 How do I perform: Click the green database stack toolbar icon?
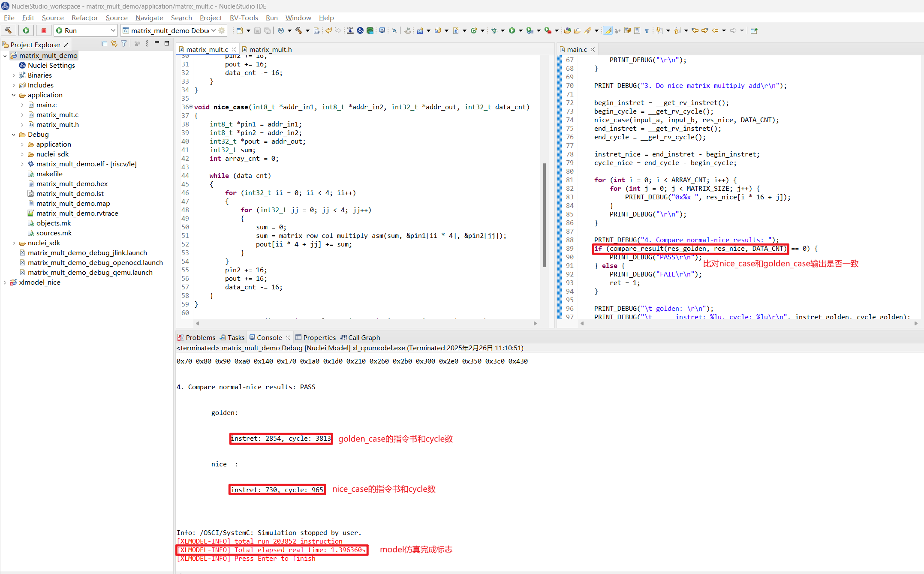[370, 30]
